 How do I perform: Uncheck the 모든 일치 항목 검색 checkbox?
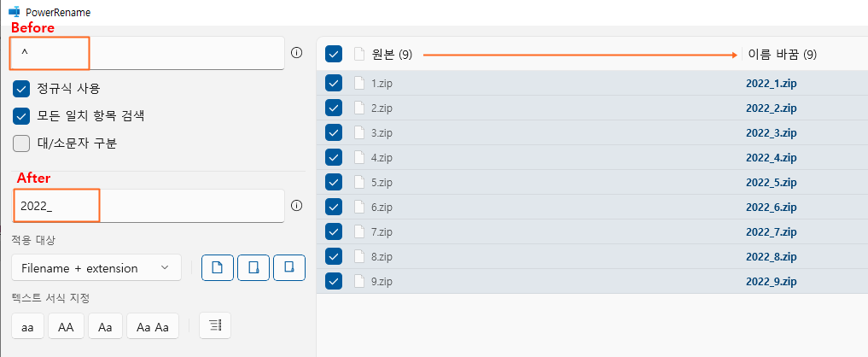(21, 116)
